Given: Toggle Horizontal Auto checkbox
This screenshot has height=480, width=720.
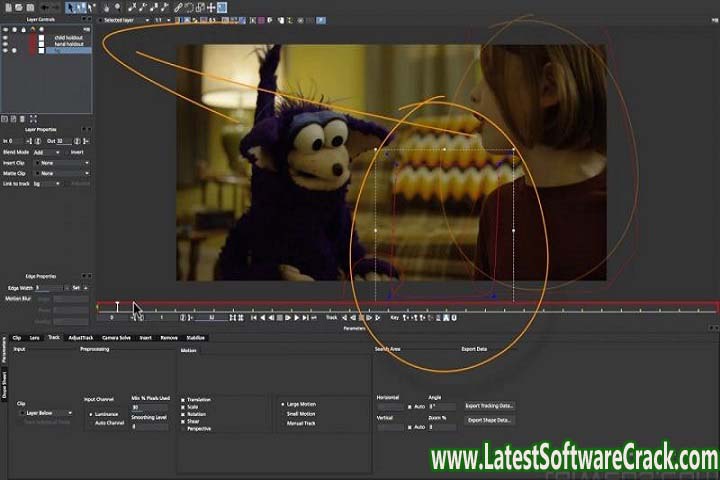Looking at the screenshot, I should (410, 407).
